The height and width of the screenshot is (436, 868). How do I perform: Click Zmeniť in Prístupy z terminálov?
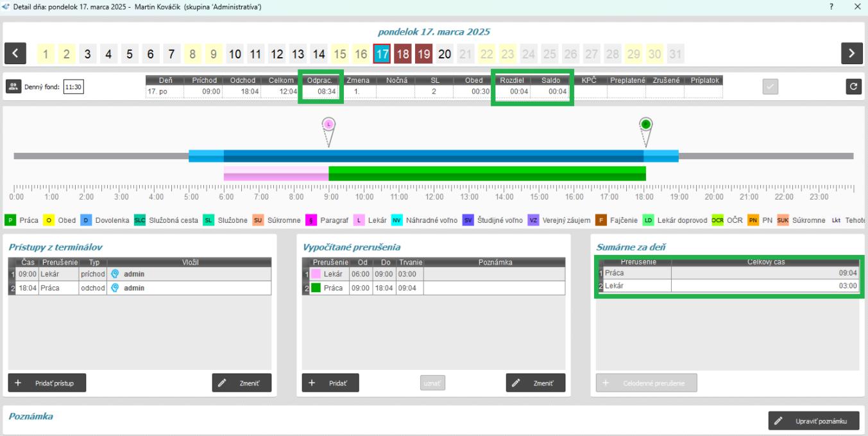(242, 382)
